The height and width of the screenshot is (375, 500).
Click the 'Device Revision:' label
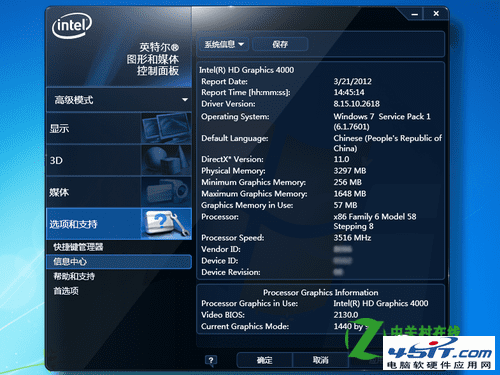pos(231,272)
